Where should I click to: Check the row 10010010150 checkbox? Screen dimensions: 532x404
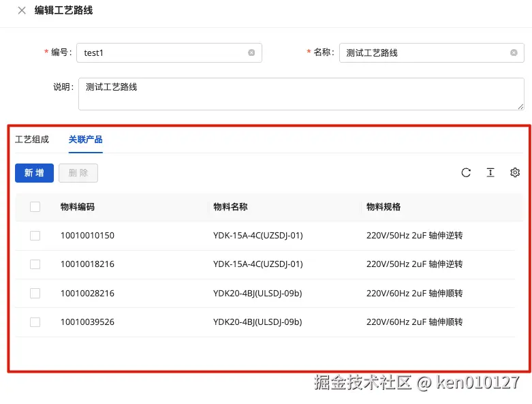[35, 236]
